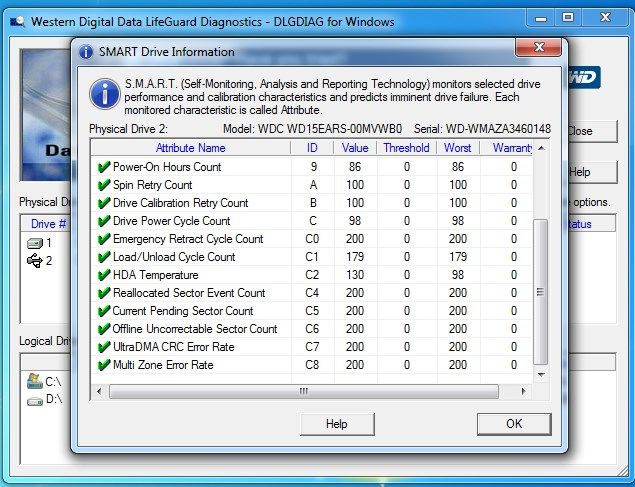Click the green checkmark beside Power-On Hours Count
The width and height of the screenshot is (635, 487).
[103, 167]
